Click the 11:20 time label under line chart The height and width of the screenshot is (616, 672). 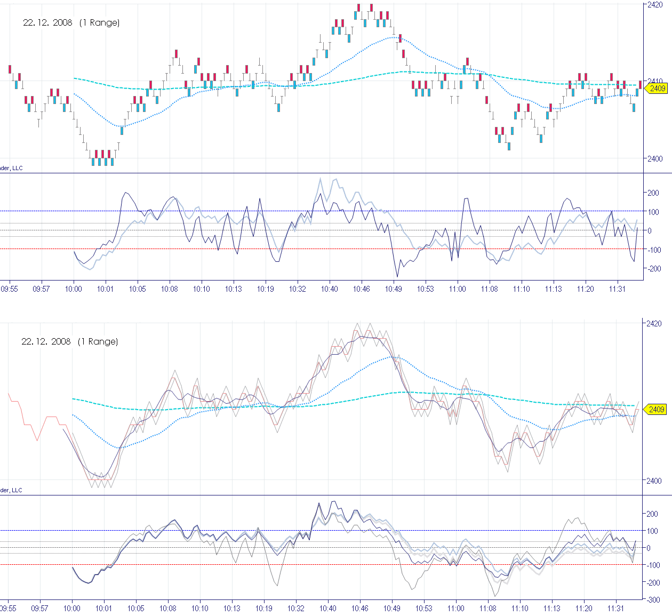(x=583, y=609)
